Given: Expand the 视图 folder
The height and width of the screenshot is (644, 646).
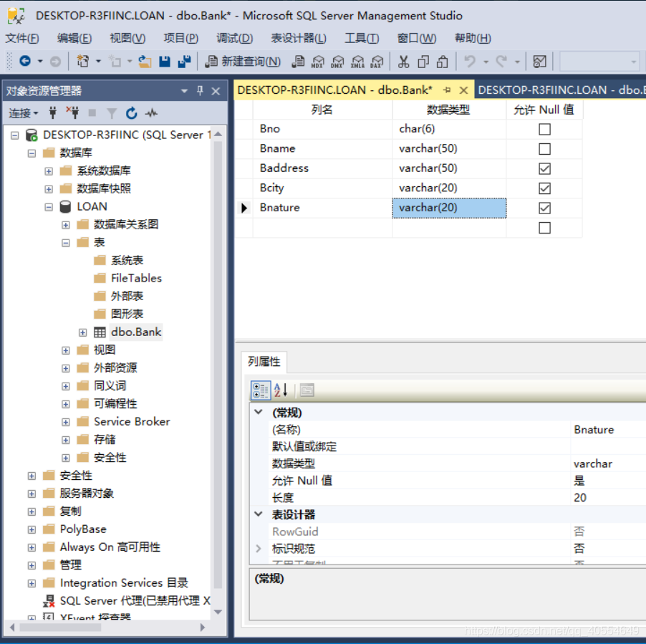Looking at the screenshot, I should pyautogui.click(x=65, y=350).
